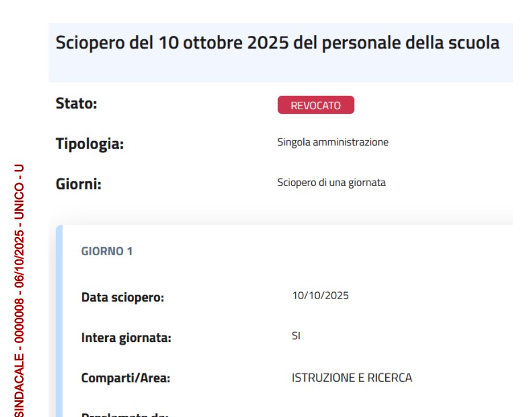Click the "Data sciopero:" field label
The height and width of the screenshot is (417, 532).
(123, 298)
